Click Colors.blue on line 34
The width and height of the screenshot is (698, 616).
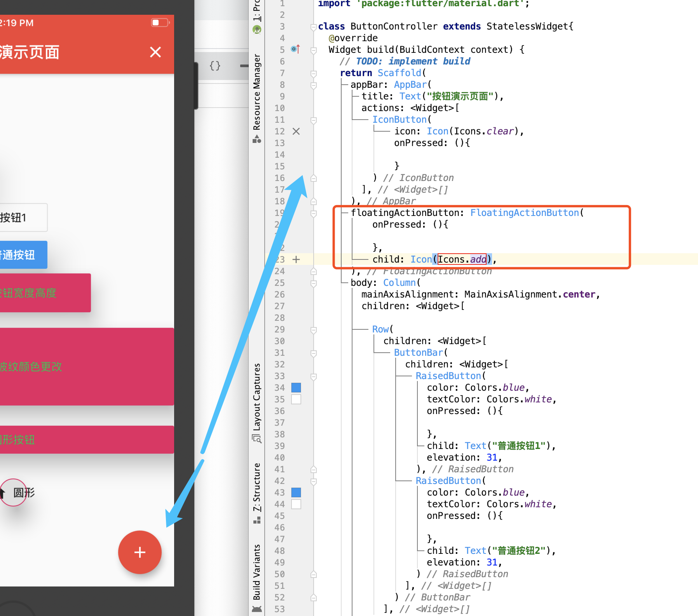point(495,388)
